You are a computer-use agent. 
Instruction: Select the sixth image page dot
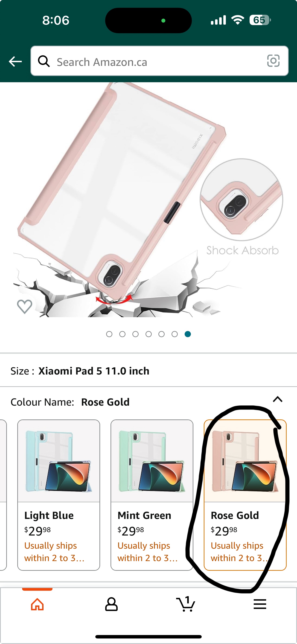pos(175,334)
